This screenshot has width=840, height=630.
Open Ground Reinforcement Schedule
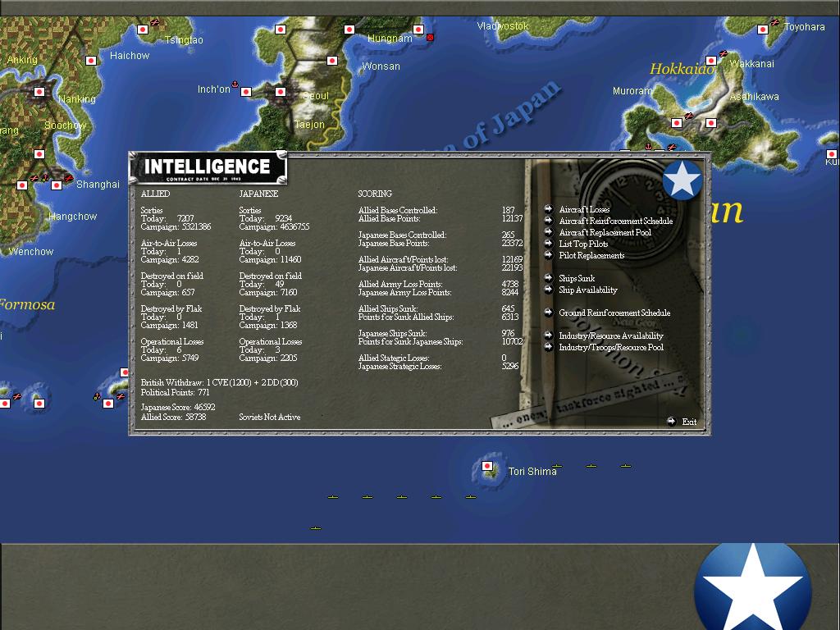click(614, 313)
